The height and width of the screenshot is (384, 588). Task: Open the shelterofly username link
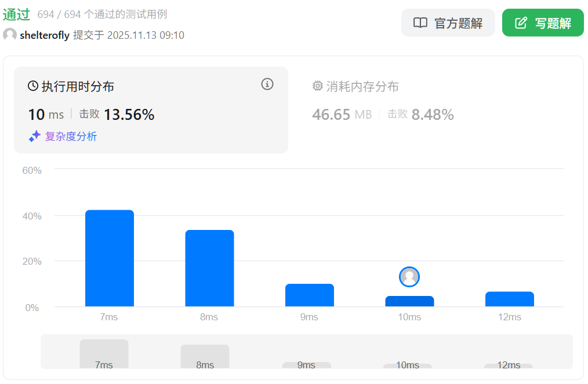(x=45, y=35)
